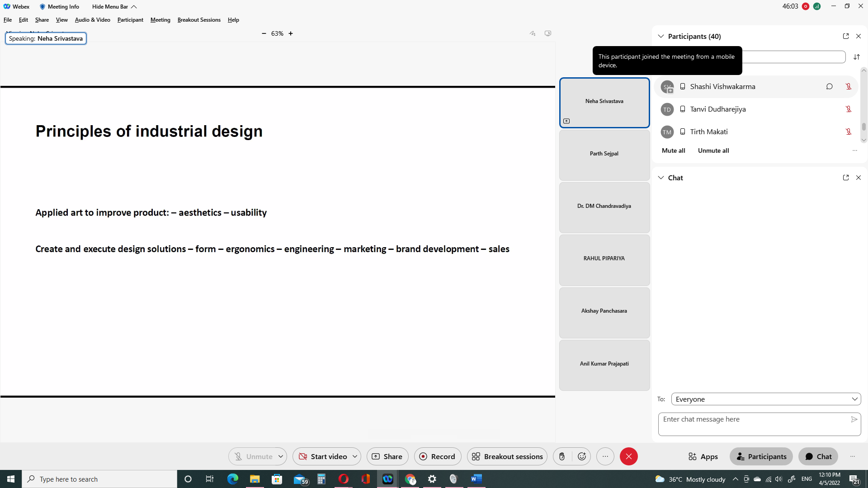Open the Audio & Video menu

tap(92, 20)
